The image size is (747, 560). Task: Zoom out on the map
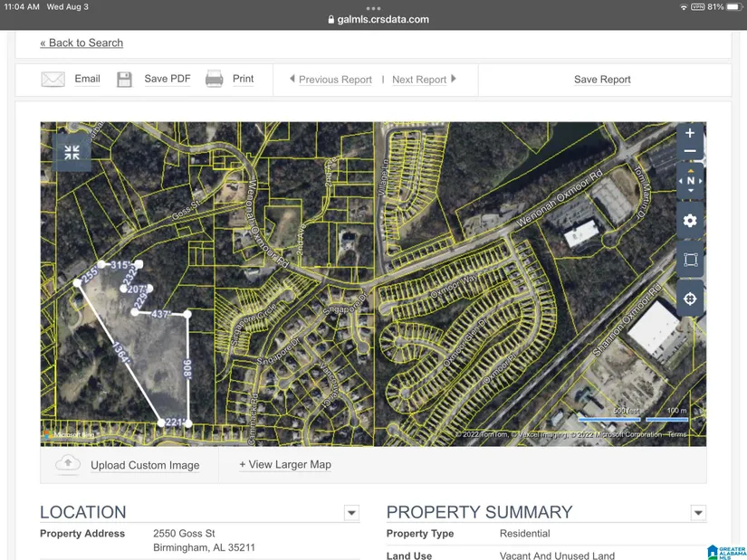click(690, 152)
